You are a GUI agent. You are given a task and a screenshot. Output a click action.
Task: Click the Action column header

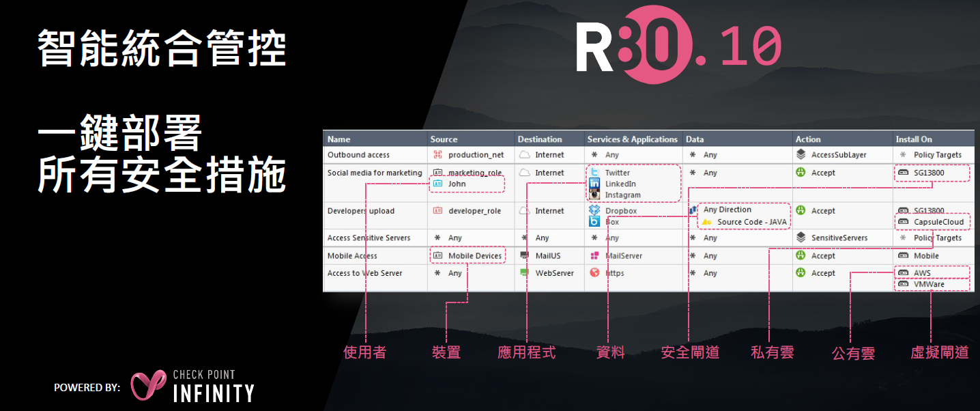click(x=808, y=139)
